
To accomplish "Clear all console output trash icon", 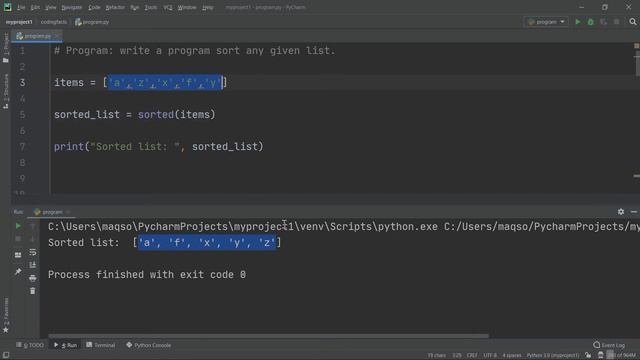I will tap(33, 291).
